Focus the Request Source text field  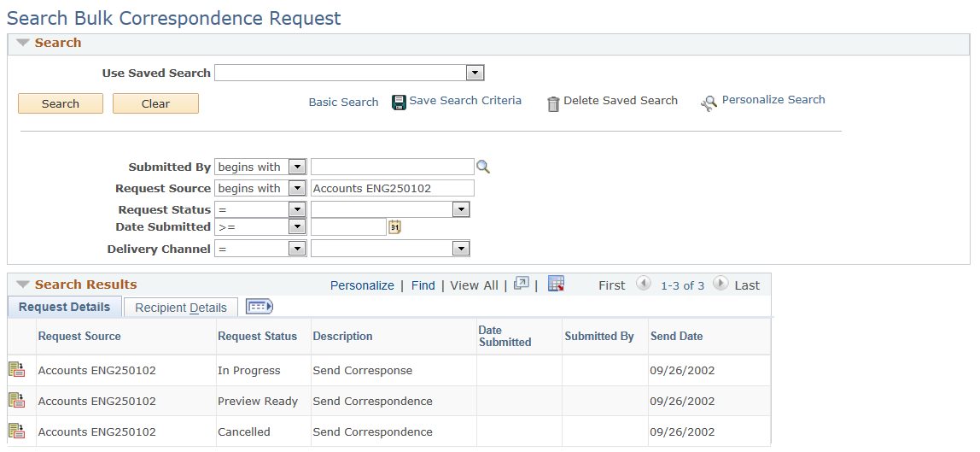(x=393, y=188)
